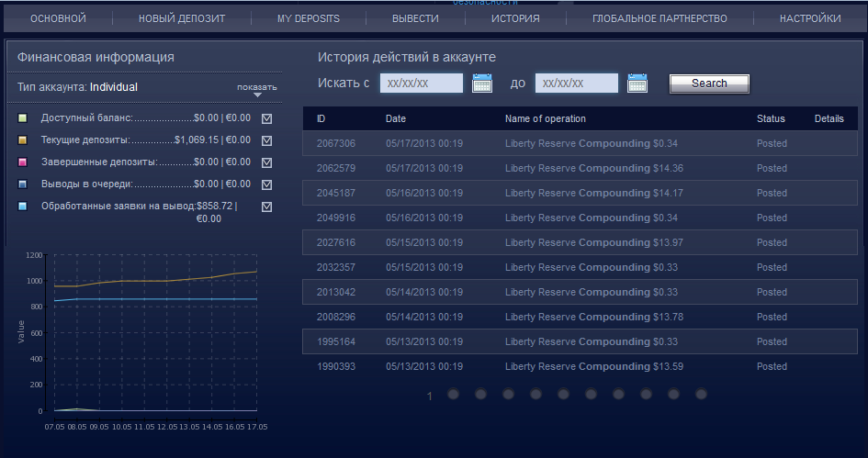
Task: Open the НАСТРОЙКИ menu item
Action: (809, 18)
